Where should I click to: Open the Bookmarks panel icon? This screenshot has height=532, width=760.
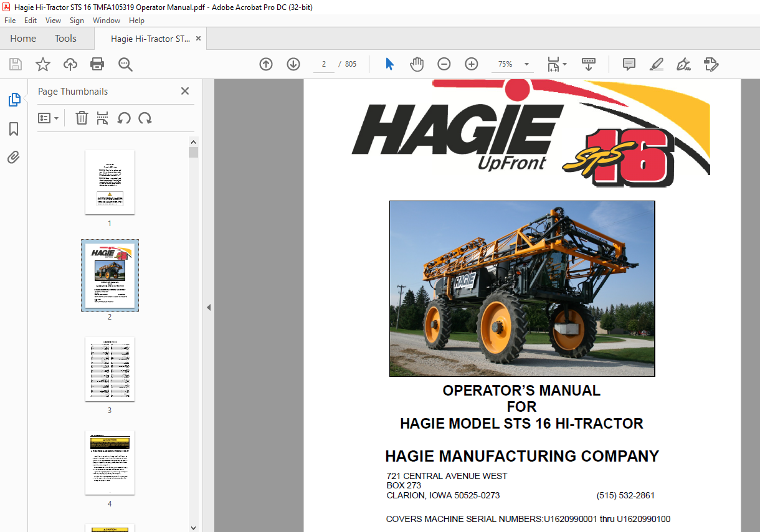(14, 129)
